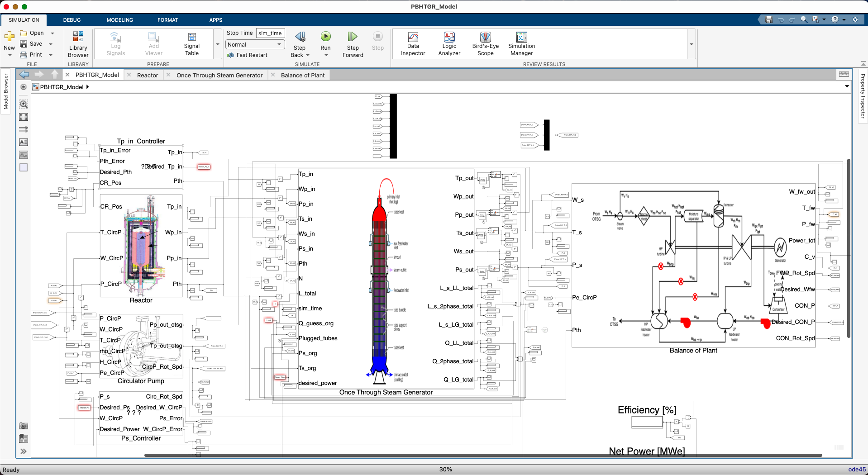
Task: Show the Property Inspector panel
Action: [863, 95]
